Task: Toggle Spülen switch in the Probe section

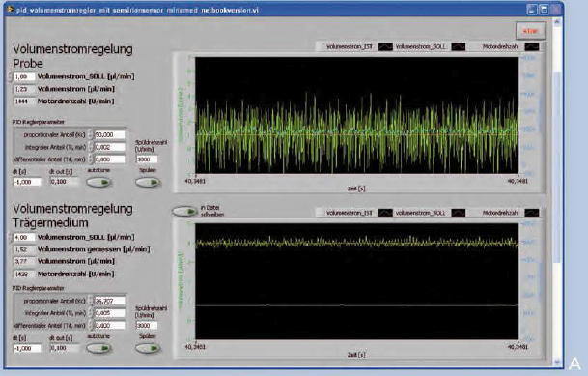Action: tap(148, 182)
